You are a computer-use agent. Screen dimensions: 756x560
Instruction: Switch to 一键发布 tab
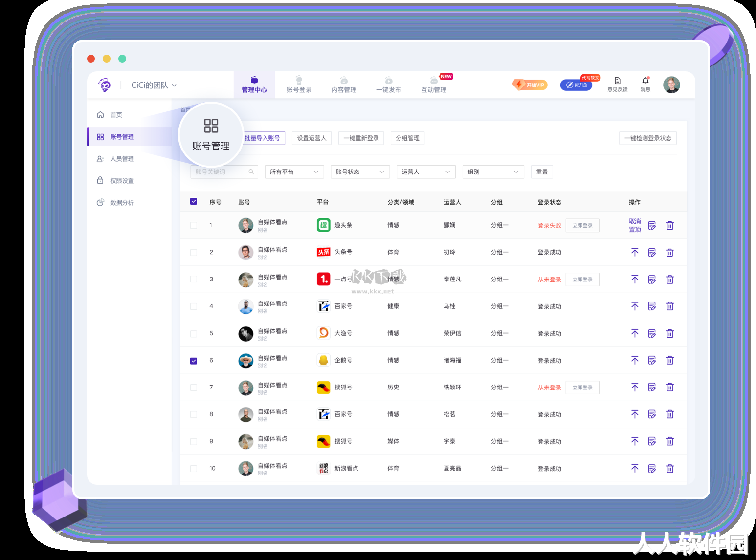coord(389,85)
